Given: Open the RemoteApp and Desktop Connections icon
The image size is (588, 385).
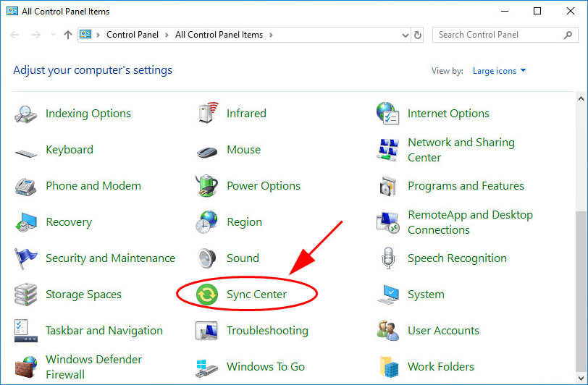Looking at the screenshot, I should [x=387, y=222].
